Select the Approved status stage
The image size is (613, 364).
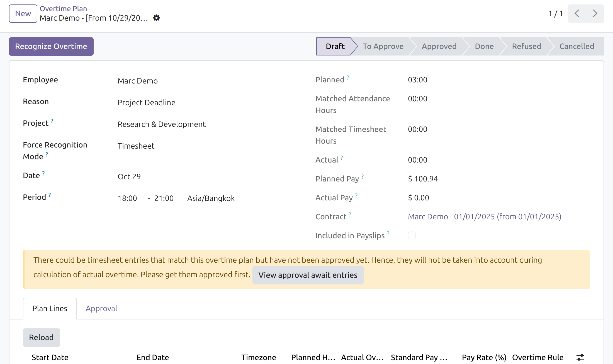[439, 46]
